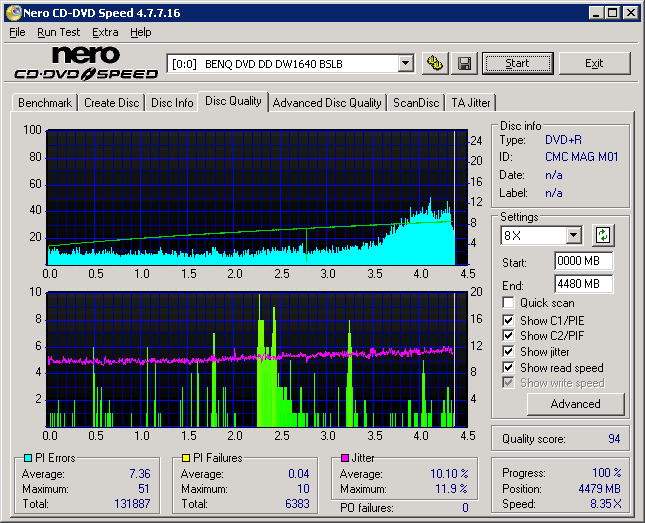
Task: Click the refresh icon beside the speed dropdown
Action: coord(602,236)
